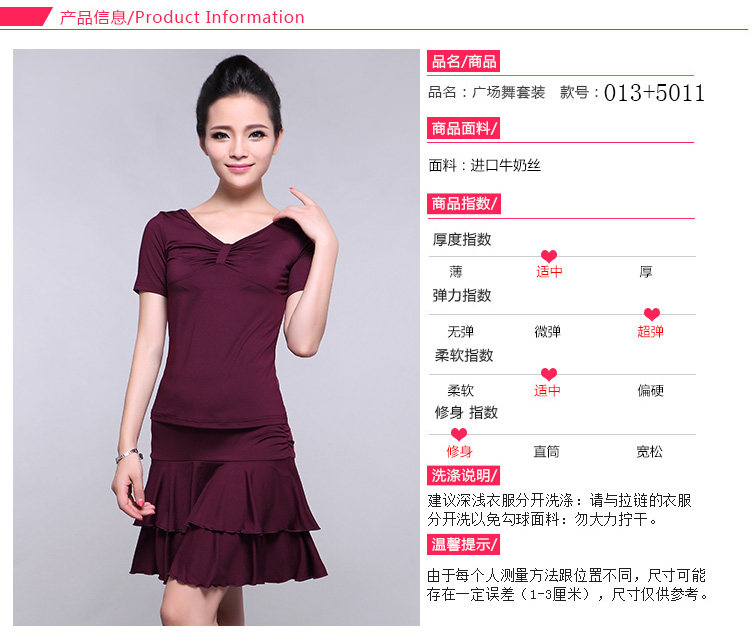Choose the 无弹 elasticity label

point(461,331)
